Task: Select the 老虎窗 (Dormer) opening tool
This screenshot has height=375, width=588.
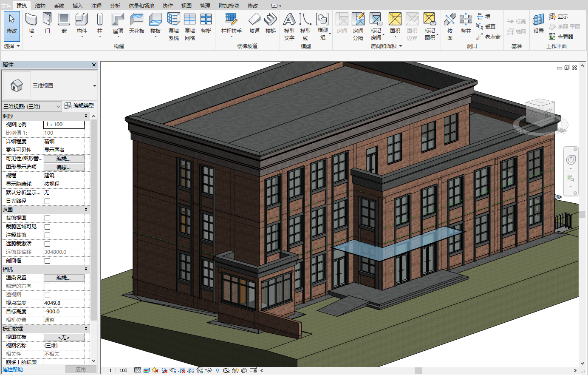Action: (x=488, y=37)
